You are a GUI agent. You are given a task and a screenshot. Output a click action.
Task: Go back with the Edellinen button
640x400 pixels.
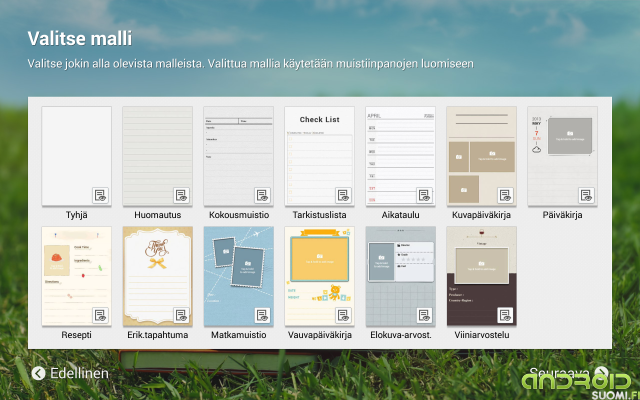pos(70,373)
